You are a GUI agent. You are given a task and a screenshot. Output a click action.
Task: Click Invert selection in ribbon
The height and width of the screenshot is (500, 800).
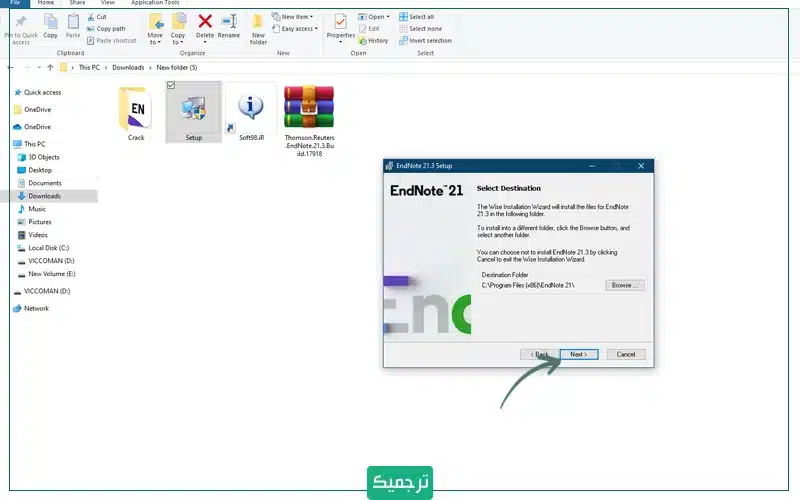(x=426, y=40)
